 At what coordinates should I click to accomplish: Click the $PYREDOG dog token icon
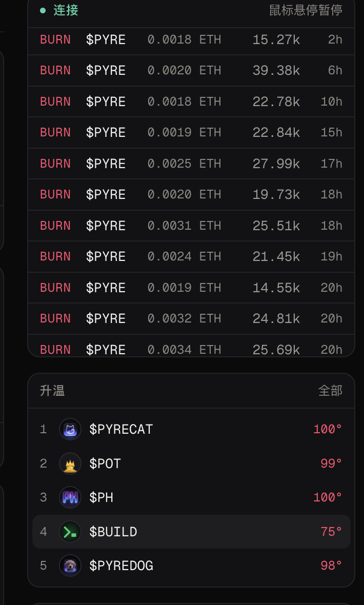70,566
